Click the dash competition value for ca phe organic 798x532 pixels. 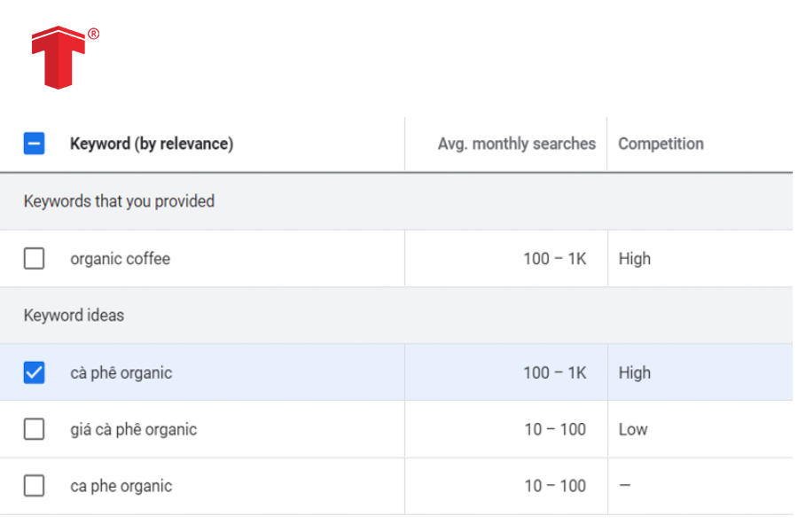click(625, 486)
